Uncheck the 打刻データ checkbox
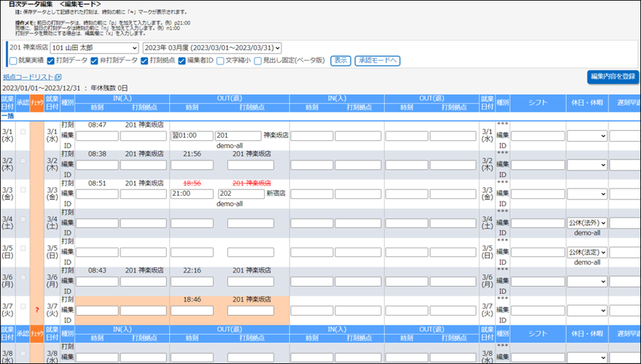This screenshot has height=364, width=641. click(51, 61)
